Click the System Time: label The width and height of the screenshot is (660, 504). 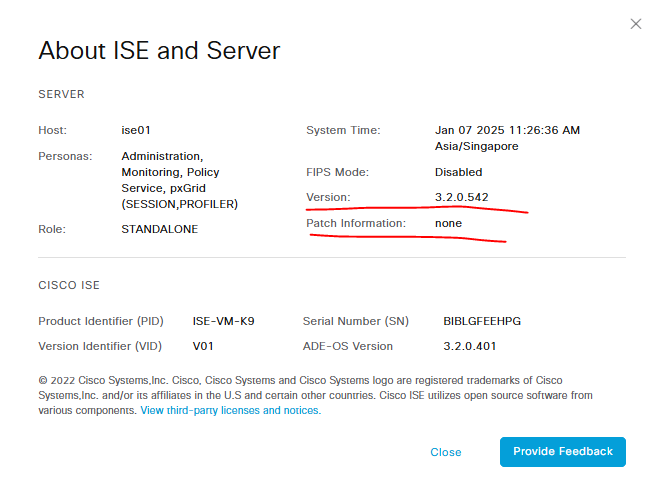pos(343,130)
